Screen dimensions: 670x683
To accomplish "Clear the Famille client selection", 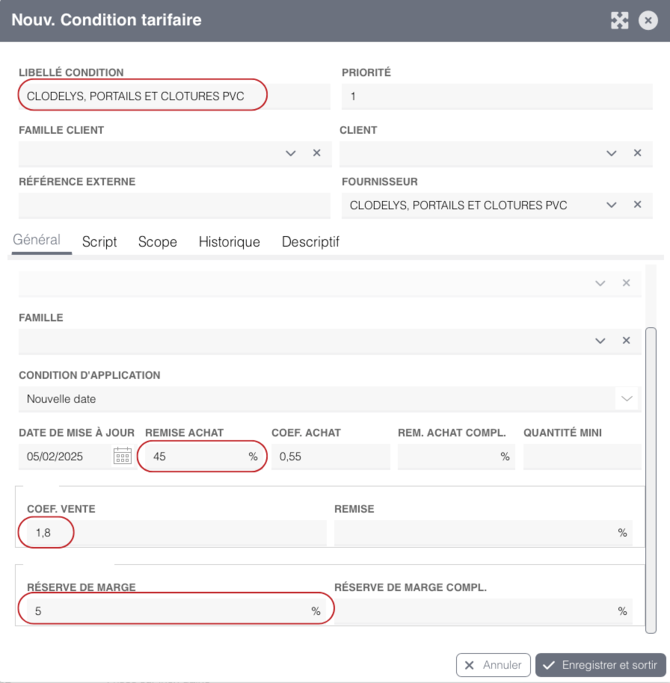I will pyautogui.click(x=317, y=153).
